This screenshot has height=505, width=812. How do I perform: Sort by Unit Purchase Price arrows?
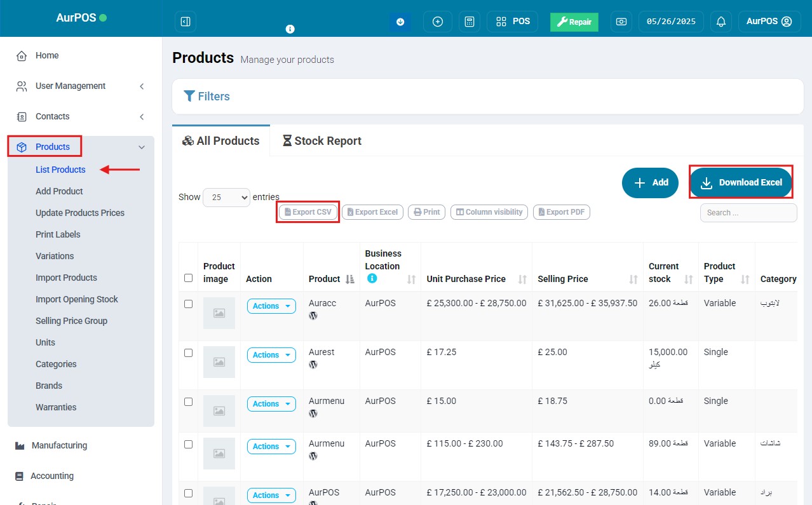(522, 279)
